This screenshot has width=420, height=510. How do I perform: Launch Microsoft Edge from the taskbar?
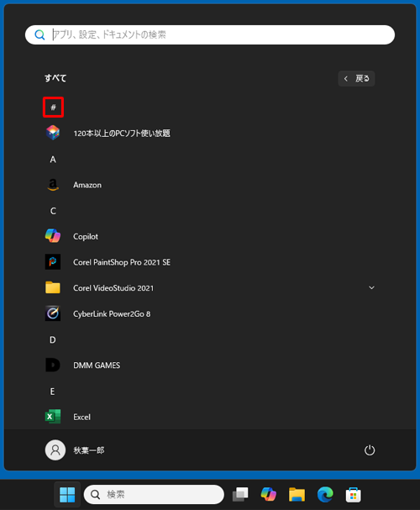pyautogui.click(x=325, y=495)
